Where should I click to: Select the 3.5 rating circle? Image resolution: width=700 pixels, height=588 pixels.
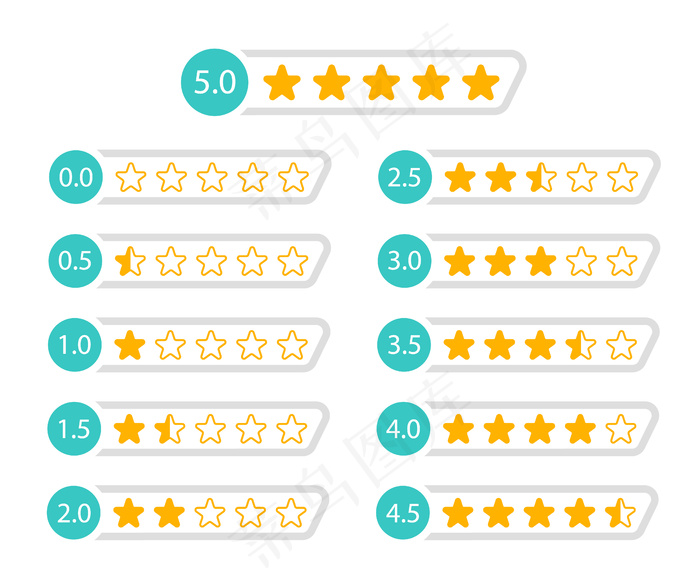(405, 346)
